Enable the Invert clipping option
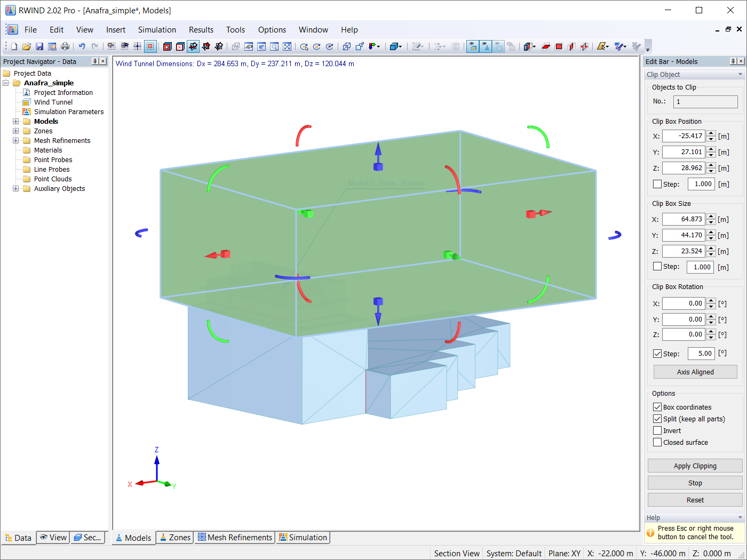 tap(657, 430)
